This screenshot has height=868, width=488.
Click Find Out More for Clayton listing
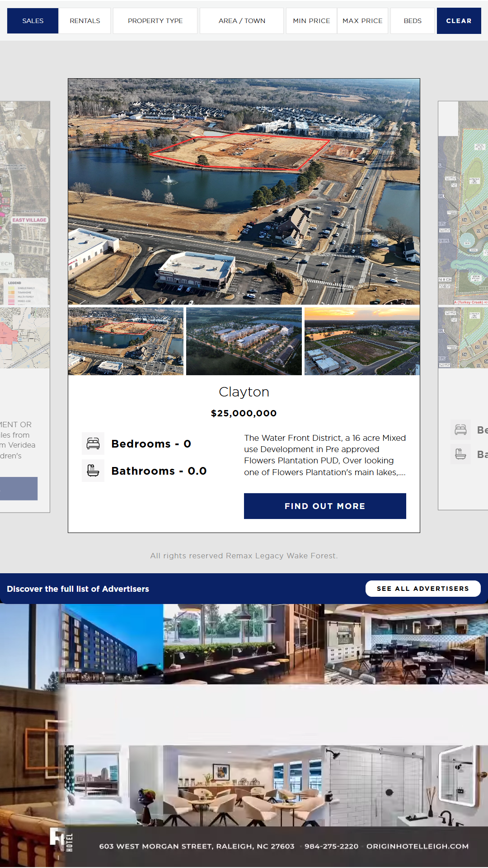(325, 506)
